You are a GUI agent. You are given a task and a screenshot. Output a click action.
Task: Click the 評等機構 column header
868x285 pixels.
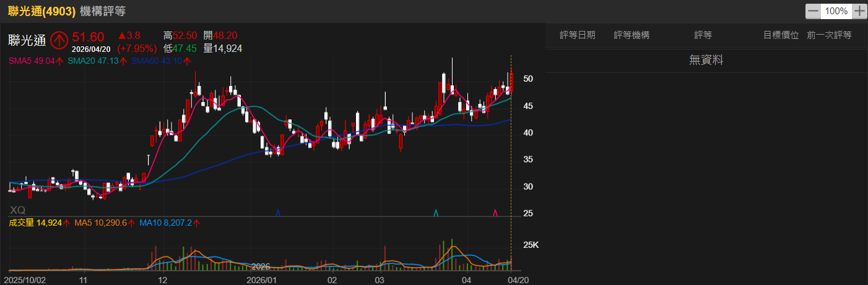[631, 35]
